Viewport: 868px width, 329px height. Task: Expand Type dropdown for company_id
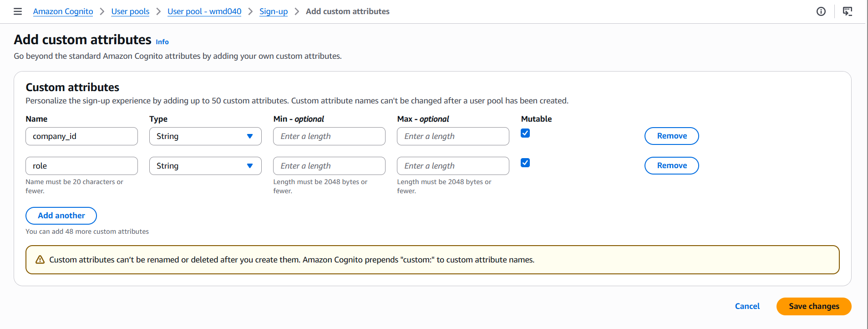point(205,136)
